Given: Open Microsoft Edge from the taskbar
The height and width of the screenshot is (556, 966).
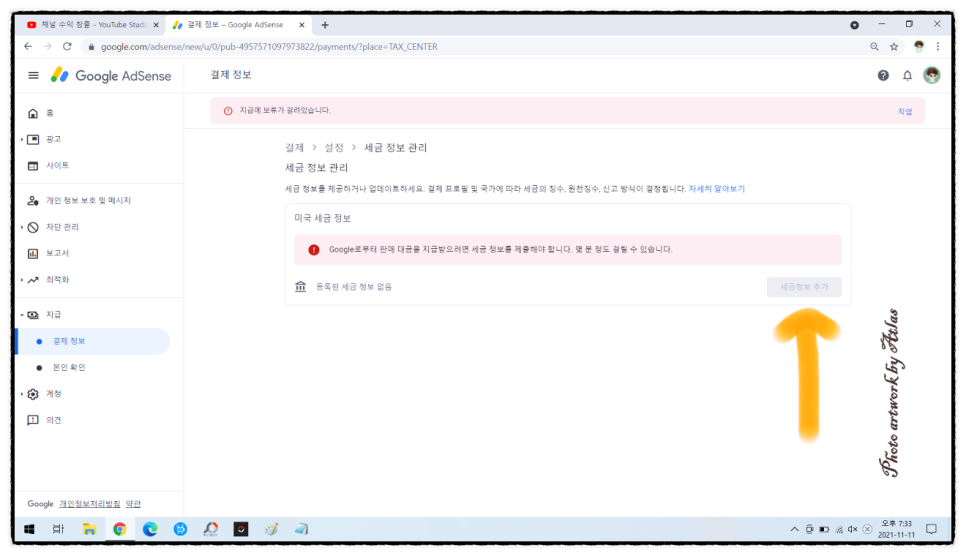Looking at the screenshot, I should tap(150, 529).
